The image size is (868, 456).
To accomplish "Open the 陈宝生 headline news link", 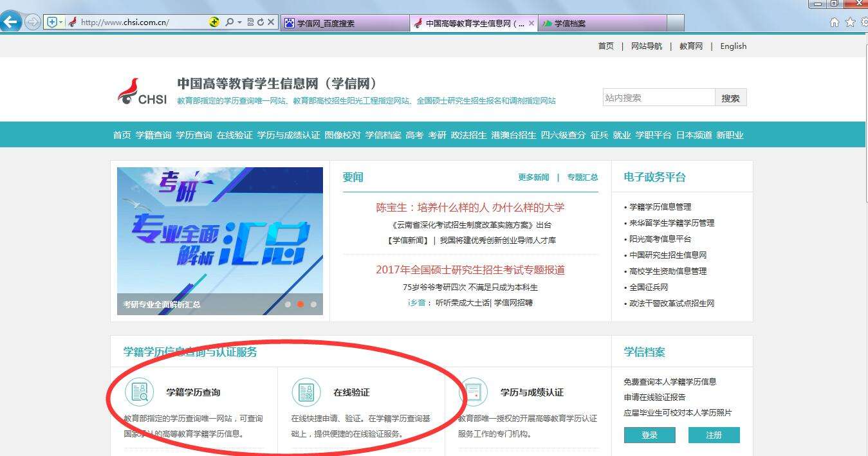I will point(470,208).
